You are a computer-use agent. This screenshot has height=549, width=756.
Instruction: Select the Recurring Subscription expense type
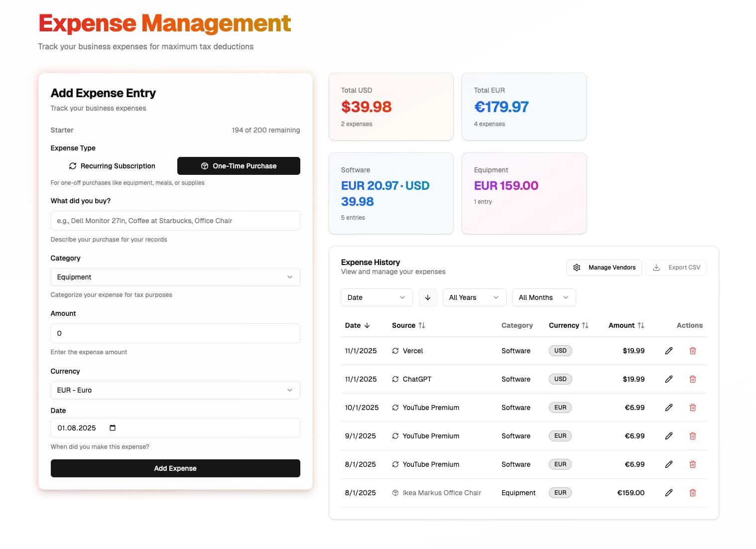[x=112, y=166]
